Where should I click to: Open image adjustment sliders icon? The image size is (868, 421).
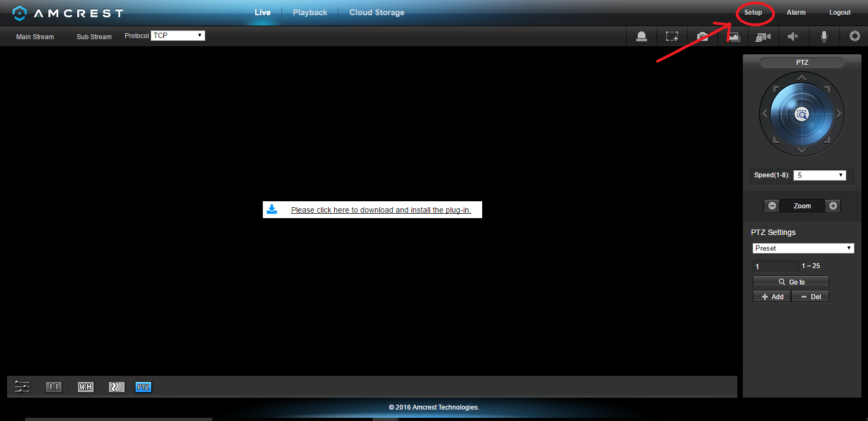22,387
